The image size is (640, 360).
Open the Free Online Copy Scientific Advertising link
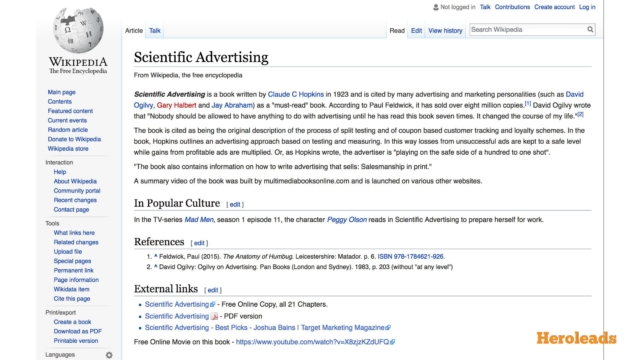(177, 304)
